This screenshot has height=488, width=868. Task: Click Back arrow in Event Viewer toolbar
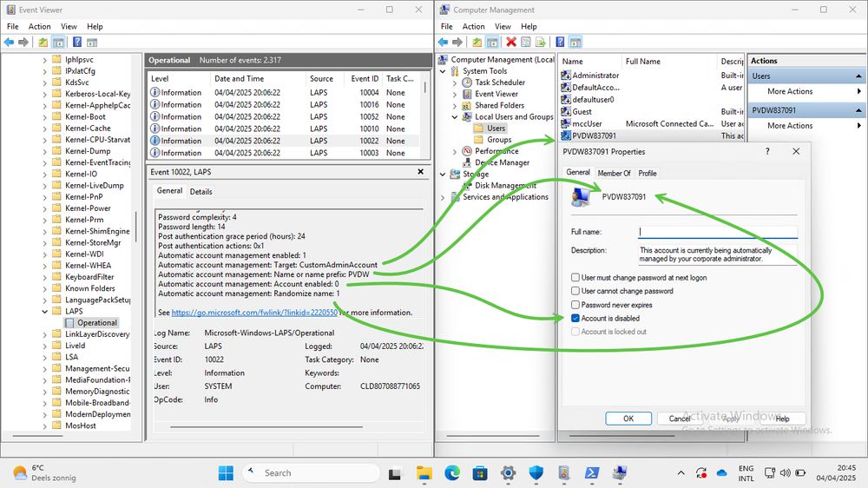click(9, 42)
